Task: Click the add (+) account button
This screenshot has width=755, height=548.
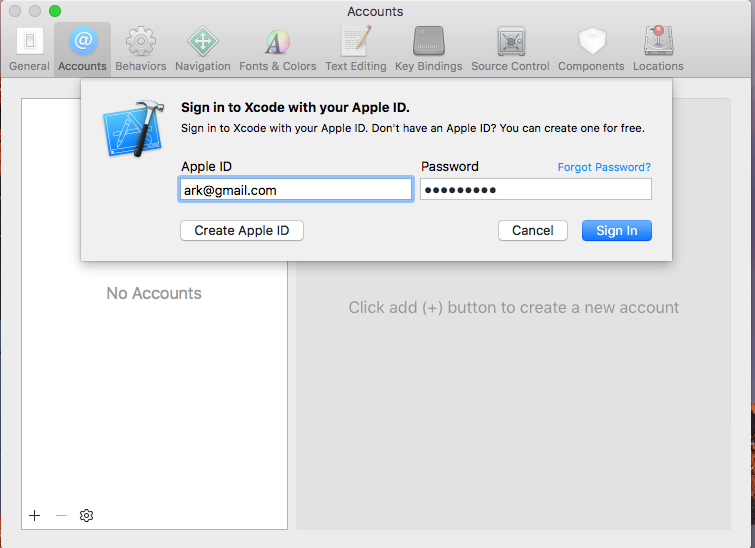Action: click(x=35, y=515)
